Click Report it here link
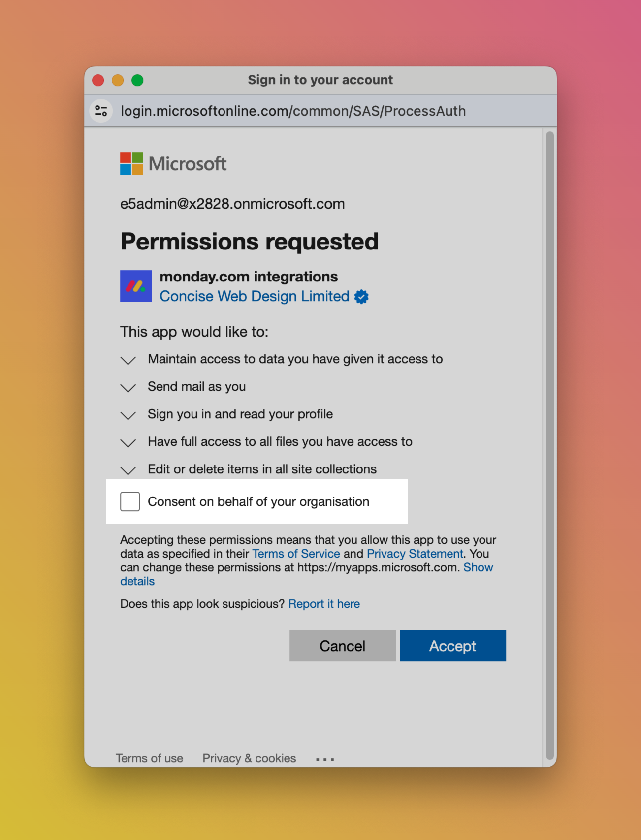The width and height of the screenshot is (641, 840). click(324, 604)
